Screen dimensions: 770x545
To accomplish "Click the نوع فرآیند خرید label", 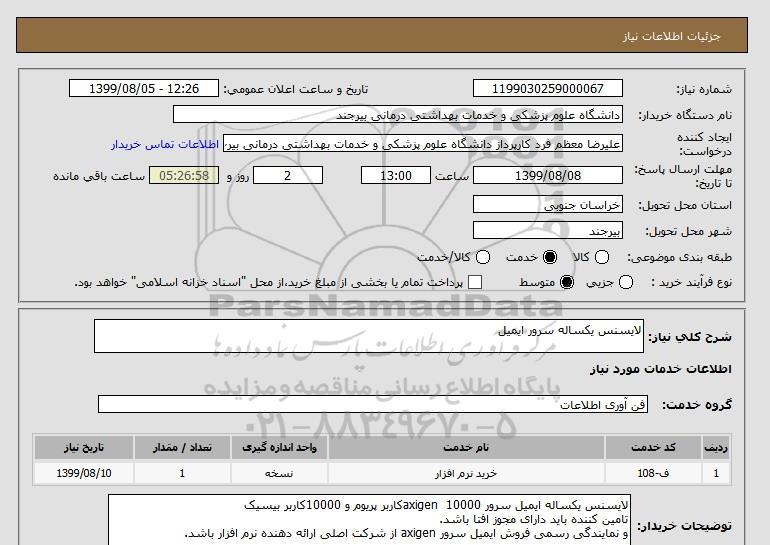I will (691, 282).
